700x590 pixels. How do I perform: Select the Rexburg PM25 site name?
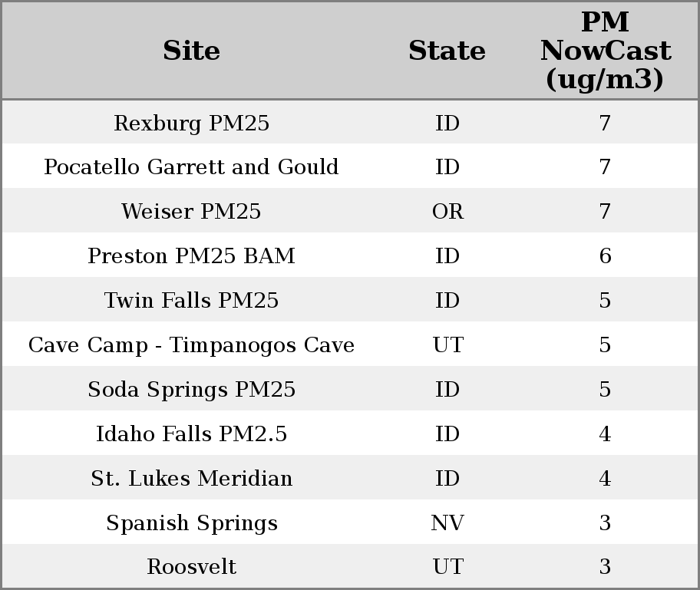(191, 124)
